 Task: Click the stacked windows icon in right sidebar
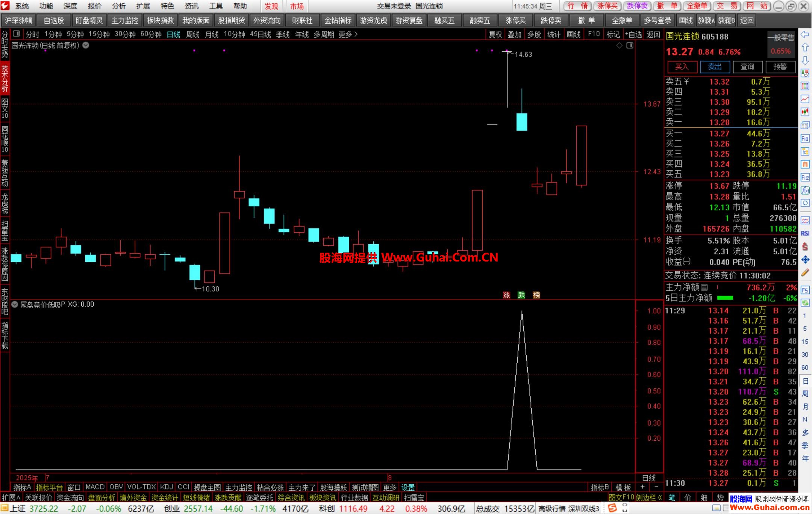pyautogui.click(x=805, y=125)
